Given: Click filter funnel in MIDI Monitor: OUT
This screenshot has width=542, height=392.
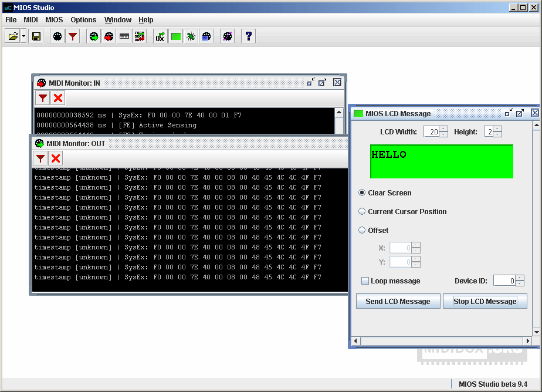Looking at the screenshot, I should click(x=40, y=158).
